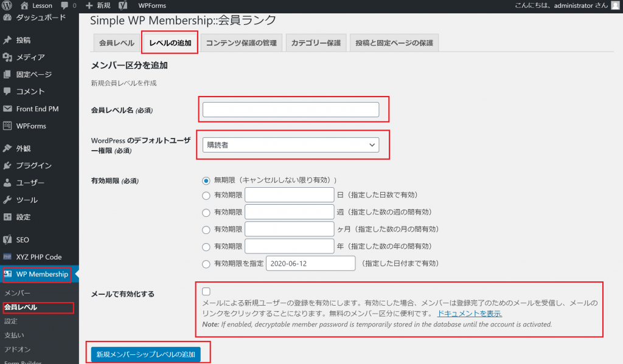Switch to the カテゴリー保護 tab
This screenshot has width=623, height=364.
coord(316,43)
